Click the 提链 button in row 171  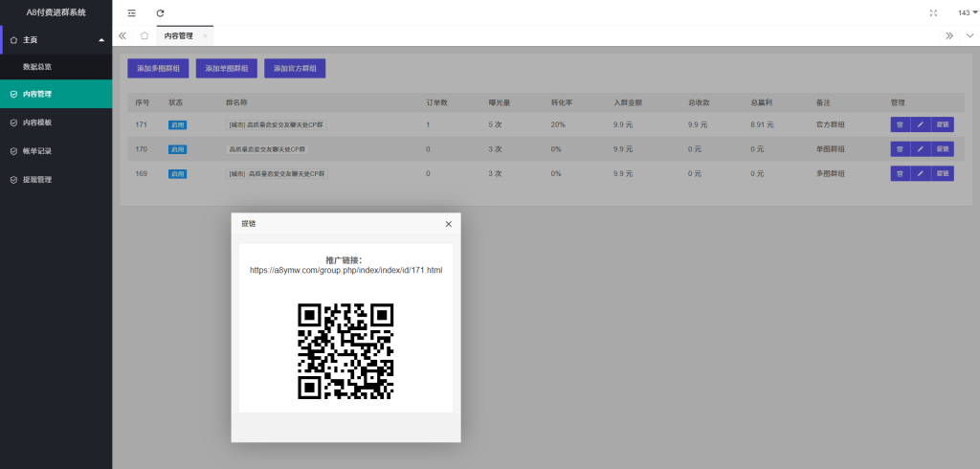(943, 124)
